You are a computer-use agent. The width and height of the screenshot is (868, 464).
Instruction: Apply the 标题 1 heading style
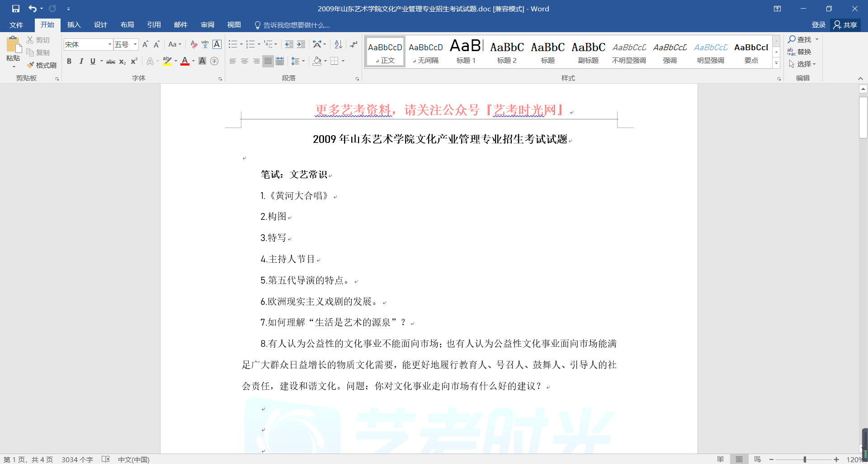tap(466, 52)
